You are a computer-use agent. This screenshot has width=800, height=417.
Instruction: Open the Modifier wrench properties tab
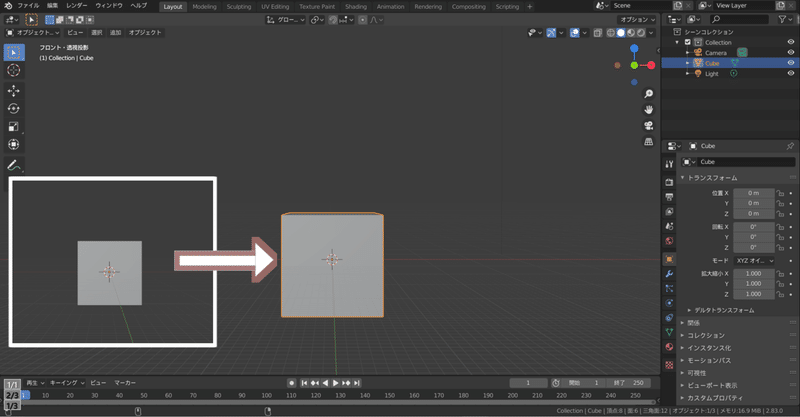[669, 274]
